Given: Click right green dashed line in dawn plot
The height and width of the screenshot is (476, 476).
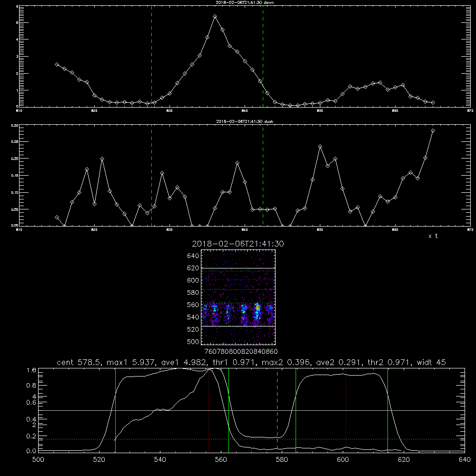Looking at the screenshot, I should 263,56.
